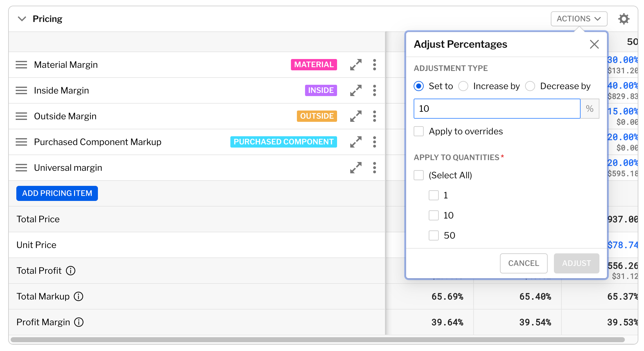Open the Inside Margin three-dot options menu
The height and width of the screenshot is (351, 644).
(374, 90)
